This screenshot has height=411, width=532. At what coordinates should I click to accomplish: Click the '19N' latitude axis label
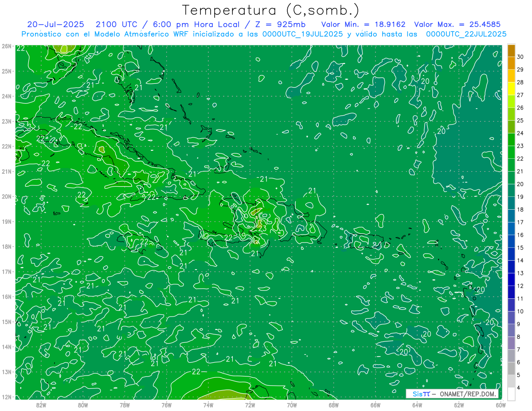[7, 221]
